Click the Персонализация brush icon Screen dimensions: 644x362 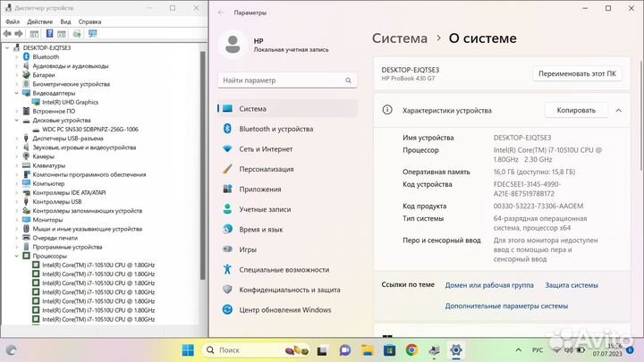[227, 169]
